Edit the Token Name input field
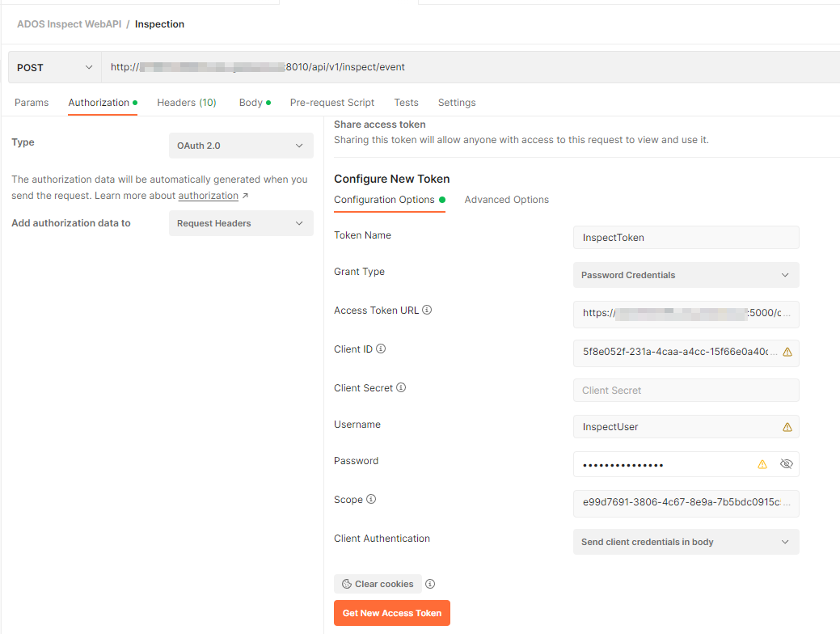The image size is (840, 634). coord(686,237)
